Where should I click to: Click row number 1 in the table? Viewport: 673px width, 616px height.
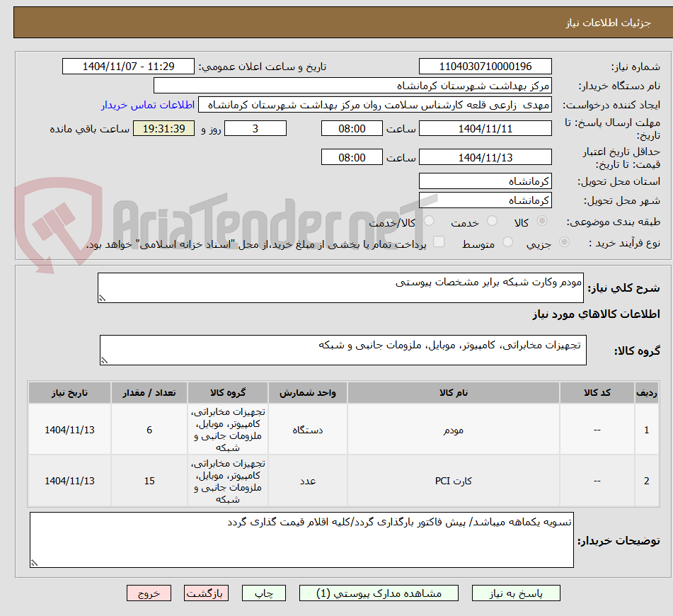coord(647,430)
